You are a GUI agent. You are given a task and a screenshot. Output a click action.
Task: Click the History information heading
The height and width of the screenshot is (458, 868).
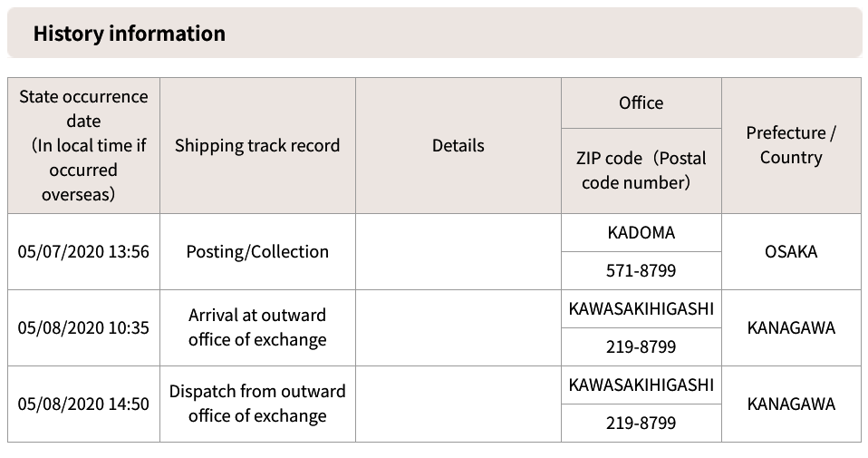[130, 34]
